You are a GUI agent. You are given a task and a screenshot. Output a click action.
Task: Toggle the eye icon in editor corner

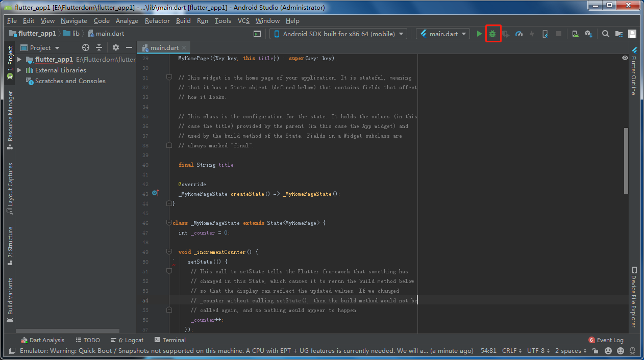coord(625,58)
